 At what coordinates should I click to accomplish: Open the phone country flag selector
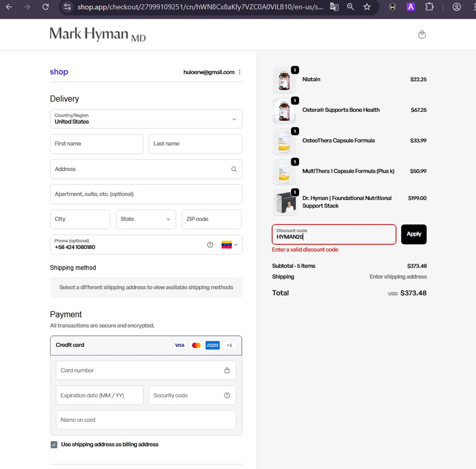pyautogui.click(x=229, y=245)
